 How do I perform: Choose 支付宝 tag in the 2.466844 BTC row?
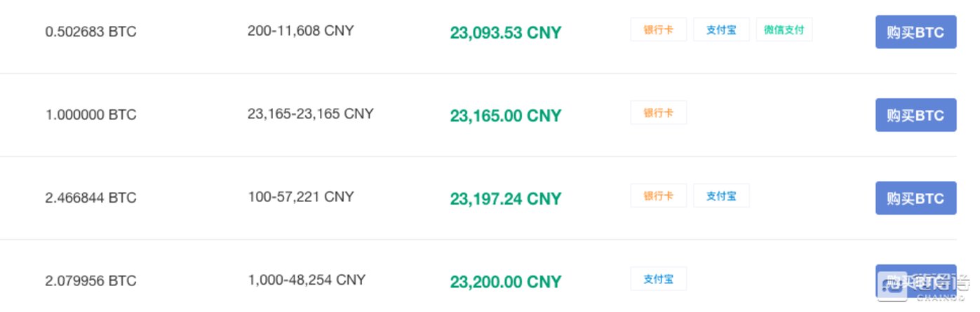(x=721, y=196)
